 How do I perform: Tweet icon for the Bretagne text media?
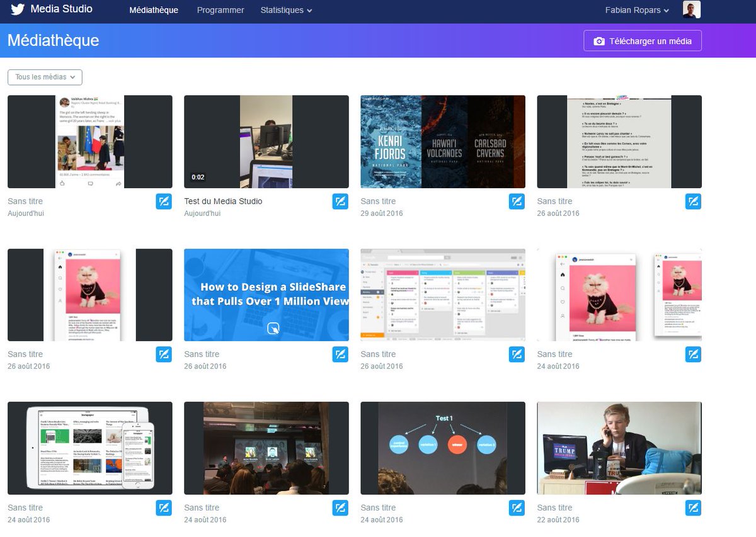coord(693,201)
